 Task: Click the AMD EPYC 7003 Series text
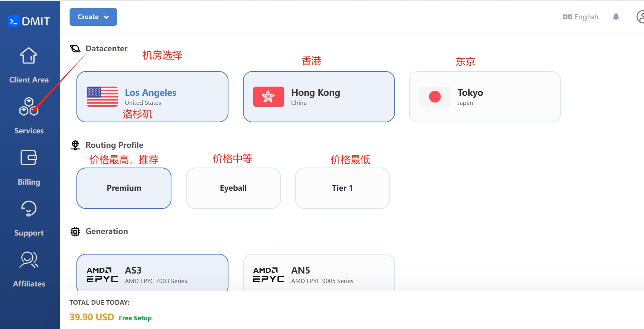click(156, 281)
